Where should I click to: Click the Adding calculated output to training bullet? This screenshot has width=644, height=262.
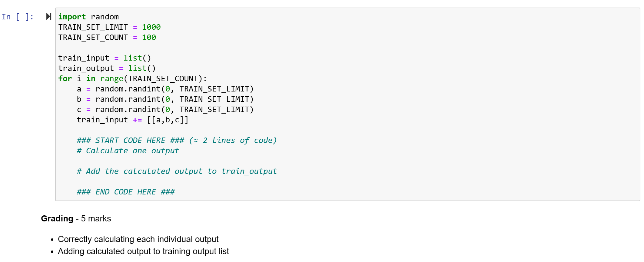(143, 251)
